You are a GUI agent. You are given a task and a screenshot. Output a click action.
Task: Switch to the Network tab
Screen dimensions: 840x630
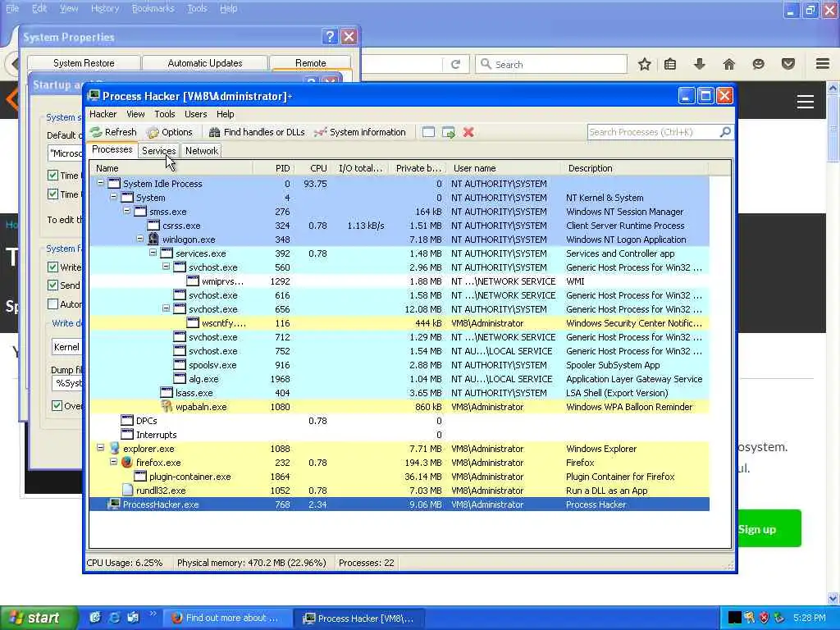[x=202, y=151]
